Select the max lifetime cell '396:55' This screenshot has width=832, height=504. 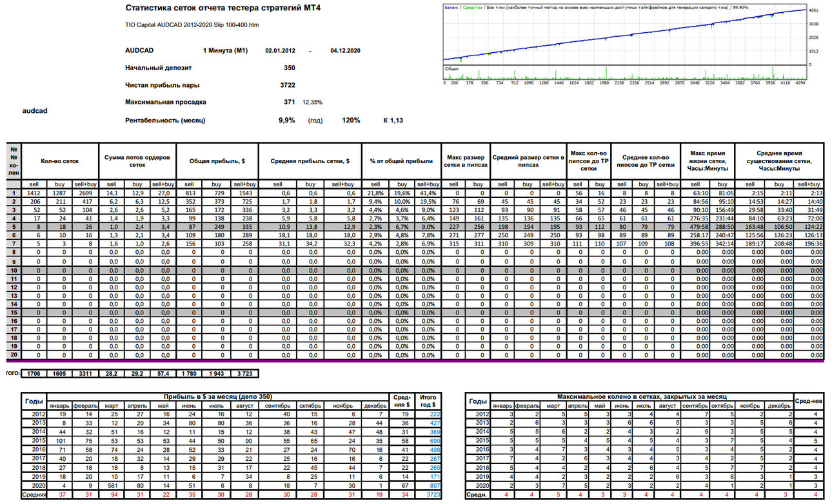[x=697, y=244]
